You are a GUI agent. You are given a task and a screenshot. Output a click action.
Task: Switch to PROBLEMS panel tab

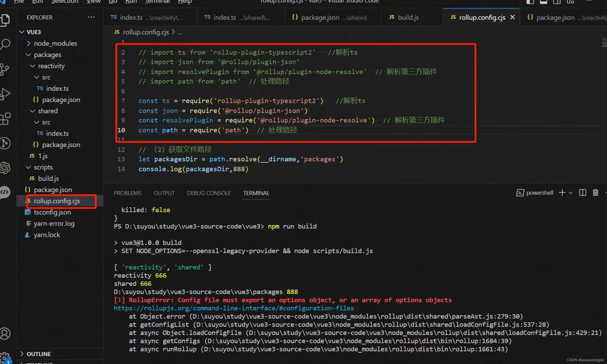point(128,193)
